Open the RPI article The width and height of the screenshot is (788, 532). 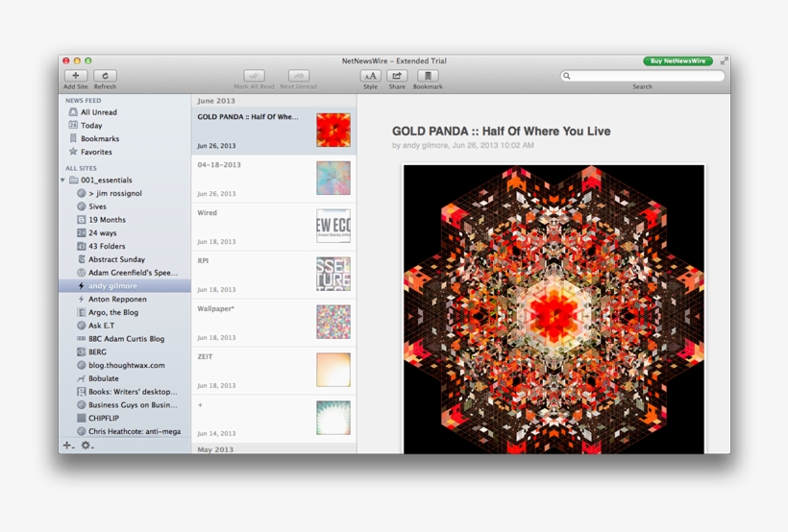(274, 275)
